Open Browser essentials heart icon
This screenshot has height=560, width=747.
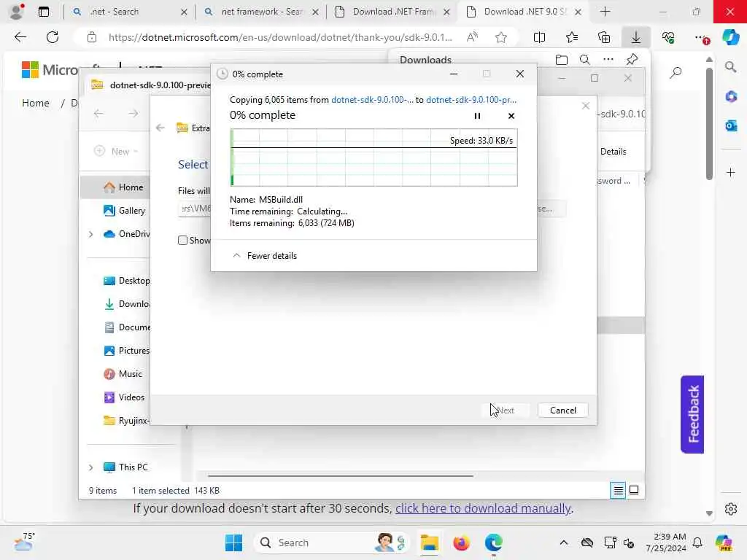click(668, 37)
